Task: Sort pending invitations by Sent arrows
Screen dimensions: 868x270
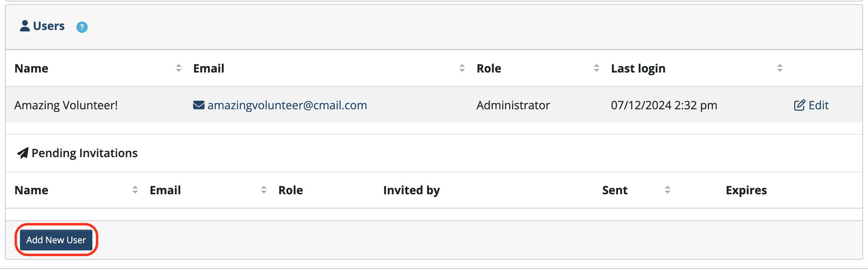Action: tap(668, 190)
